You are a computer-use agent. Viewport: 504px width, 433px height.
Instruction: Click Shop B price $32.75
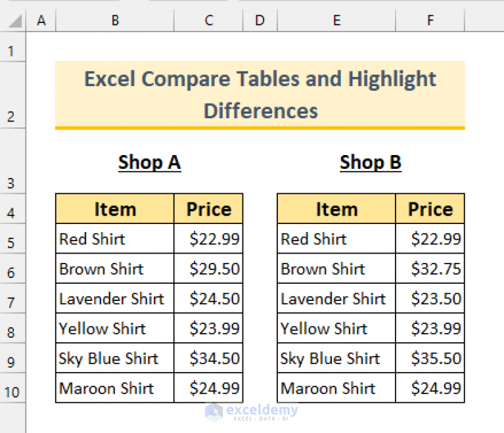pyautogui.click(x=430, y=269)
